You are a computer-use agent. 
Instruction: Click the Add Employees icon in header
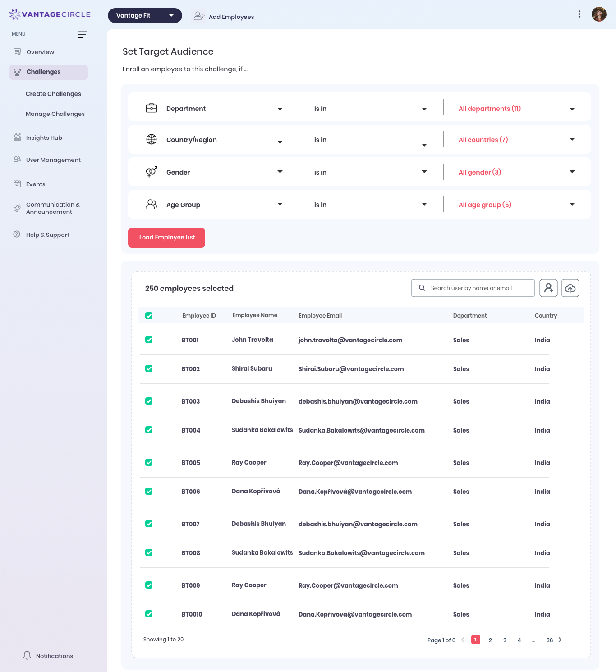tap(199, 16)
